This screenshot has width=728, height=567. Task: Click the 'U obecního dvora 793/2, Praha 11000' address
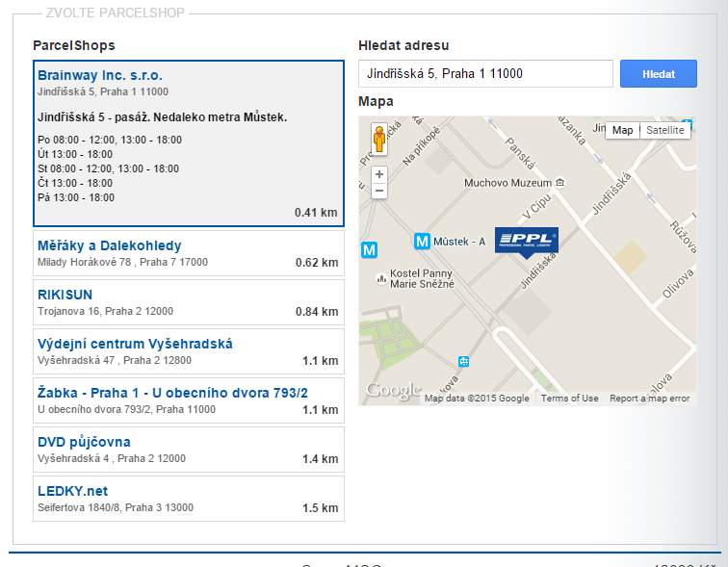pos(126,410)
